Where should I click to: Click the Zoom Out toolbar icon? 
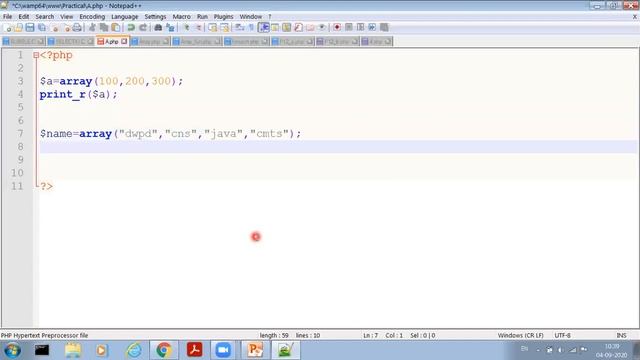click(199, 27)
